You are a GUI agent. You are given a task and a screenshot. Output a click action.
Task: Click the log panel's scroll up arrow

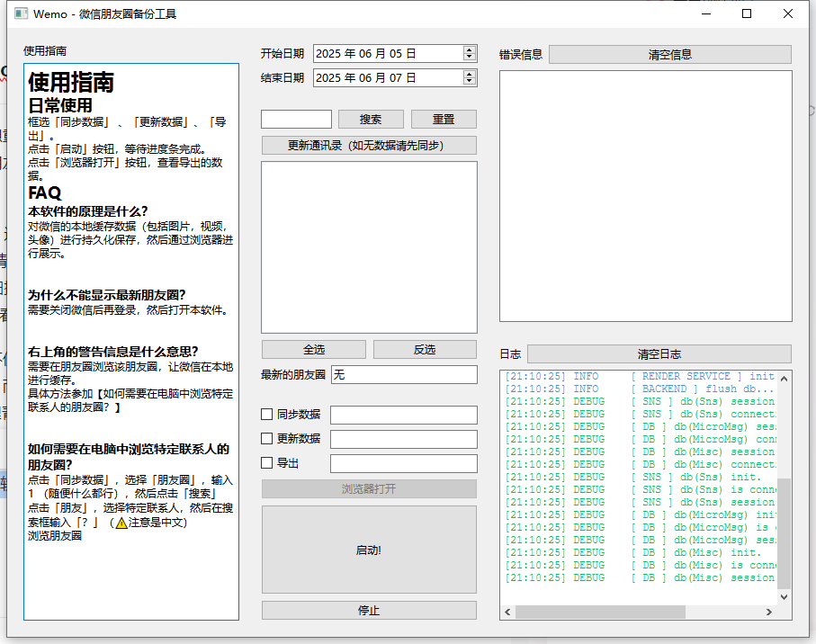785,379
